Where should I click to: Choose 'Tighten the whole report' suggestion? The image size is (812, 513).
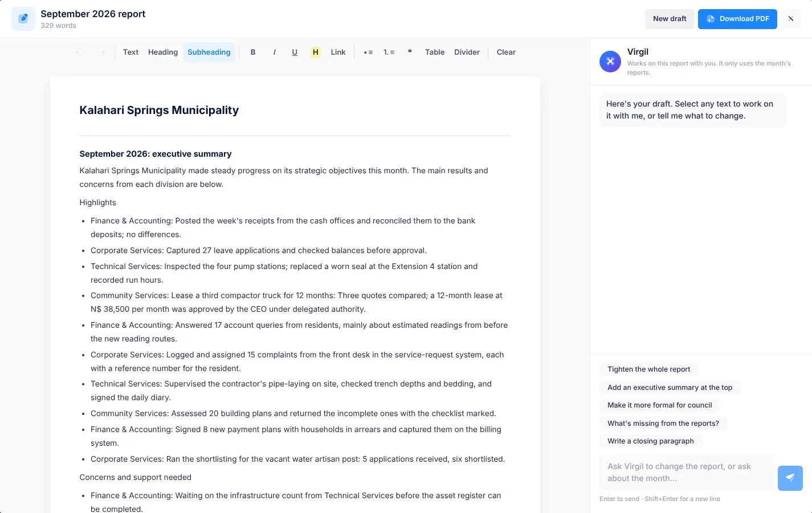[x=648, y=369]
